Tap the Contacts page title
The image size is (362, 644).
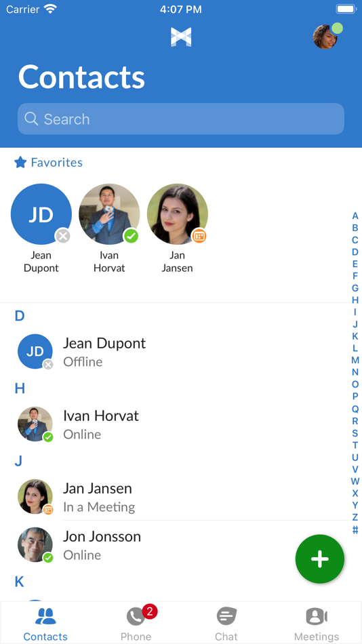[x=82, y=77]
